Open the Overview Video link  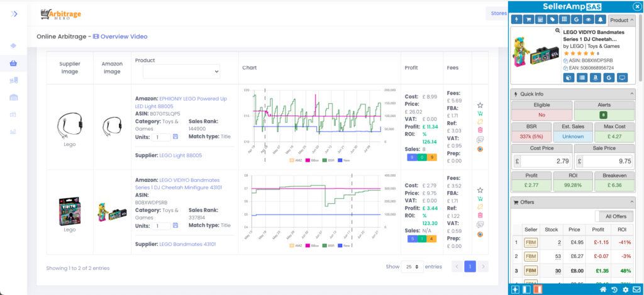point(120,36)
